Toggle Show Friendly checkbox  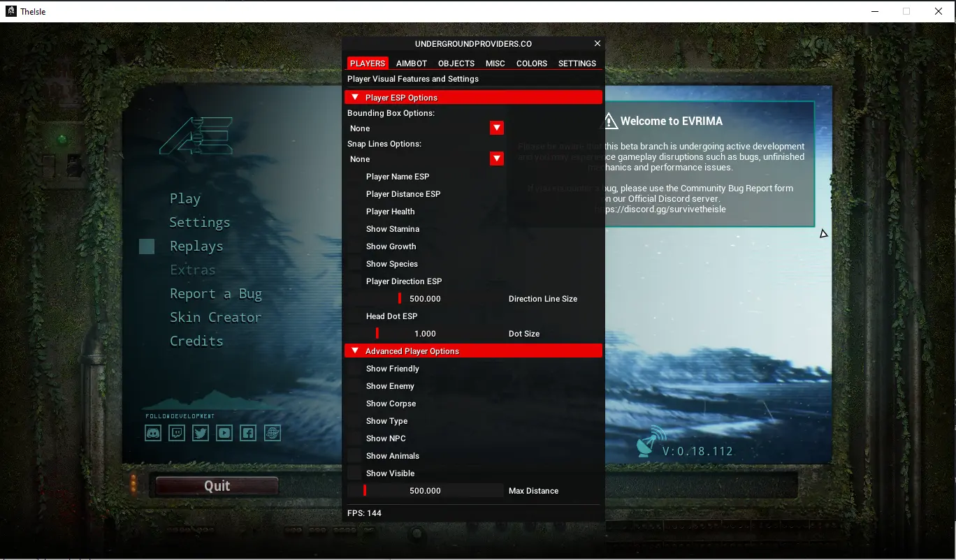[355, 369]
